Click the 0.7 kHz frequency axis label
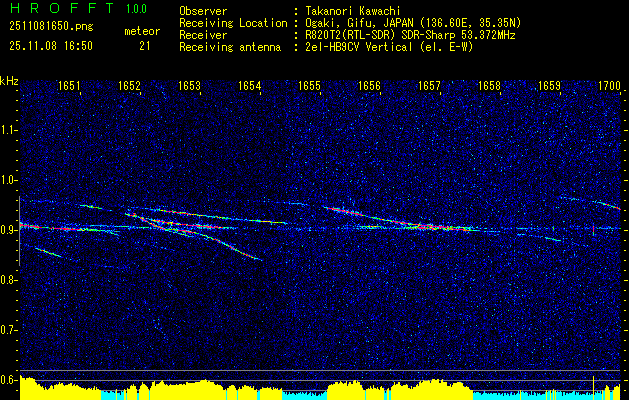This screenshot has width=629, height=400. coord(8,330)
